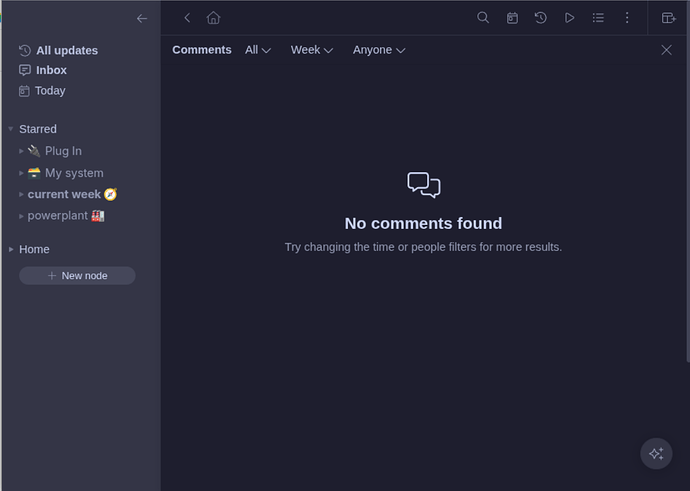Open the My system starred node
Image resolution: width=690 pixels, height=491 pixels.
click(74, 173)
